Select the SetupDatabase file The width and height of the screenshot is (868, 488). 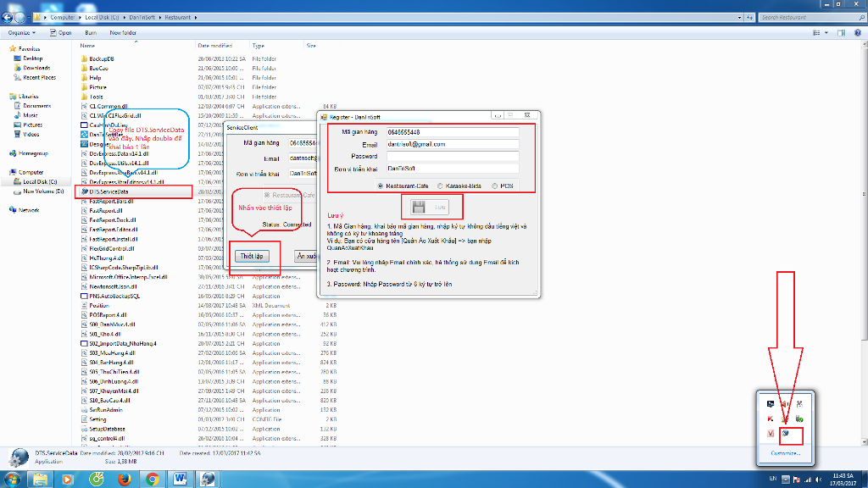click(x=107, y=429)
